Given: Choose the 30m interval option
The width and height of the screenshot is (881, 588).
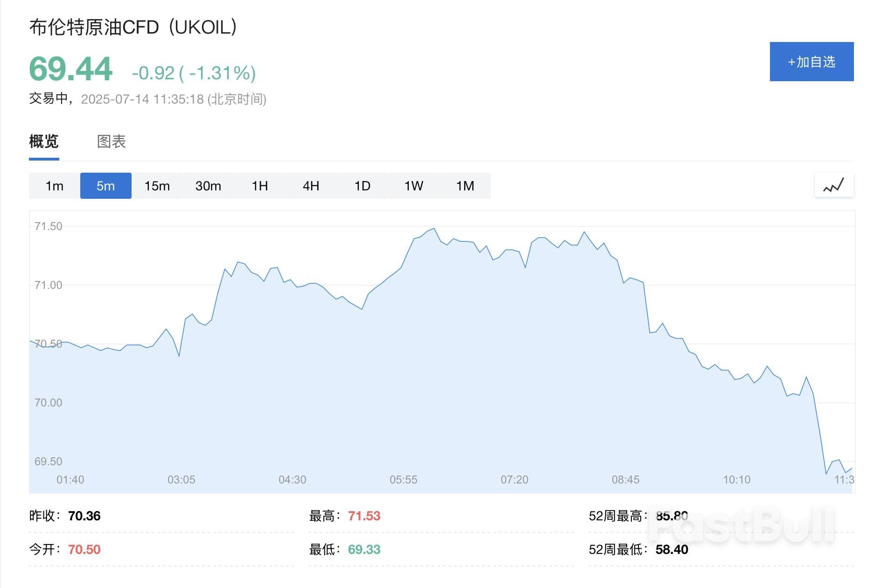Looking at the screenshot, I should pos(209,186).
